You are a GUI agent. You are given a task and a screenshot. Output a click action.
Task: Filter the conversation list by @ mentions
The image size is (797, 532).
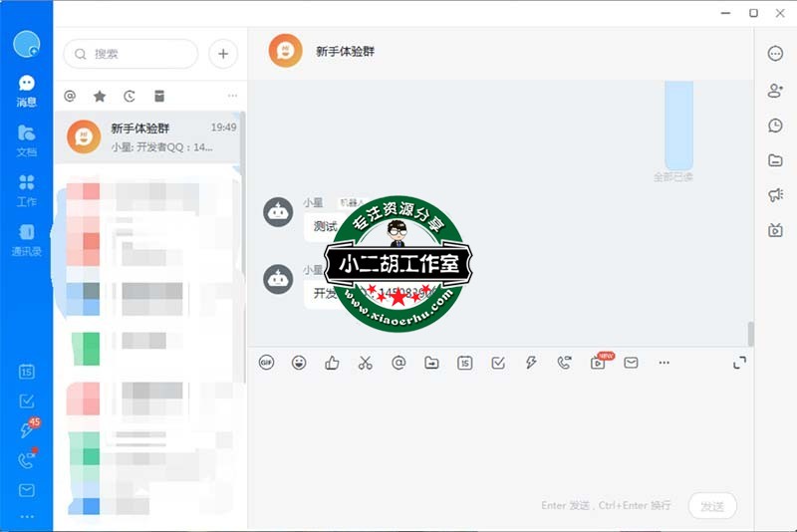pyautogui.click(x=70, y=96)
